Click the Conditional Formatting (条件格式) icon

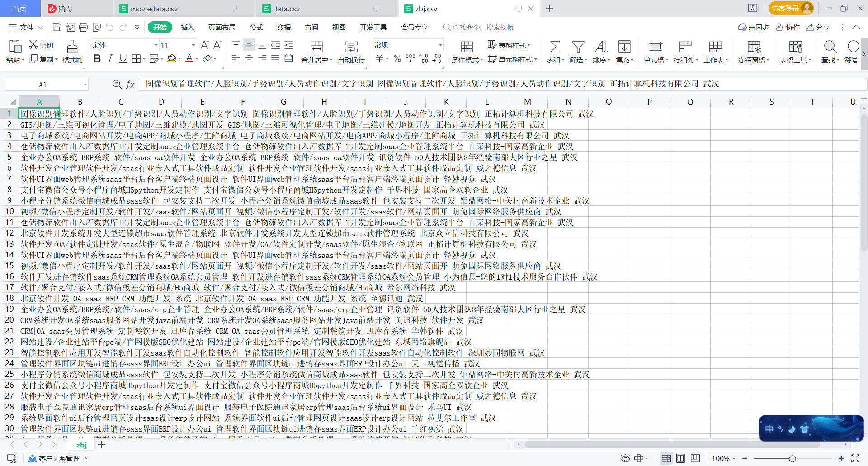[467, 46]
